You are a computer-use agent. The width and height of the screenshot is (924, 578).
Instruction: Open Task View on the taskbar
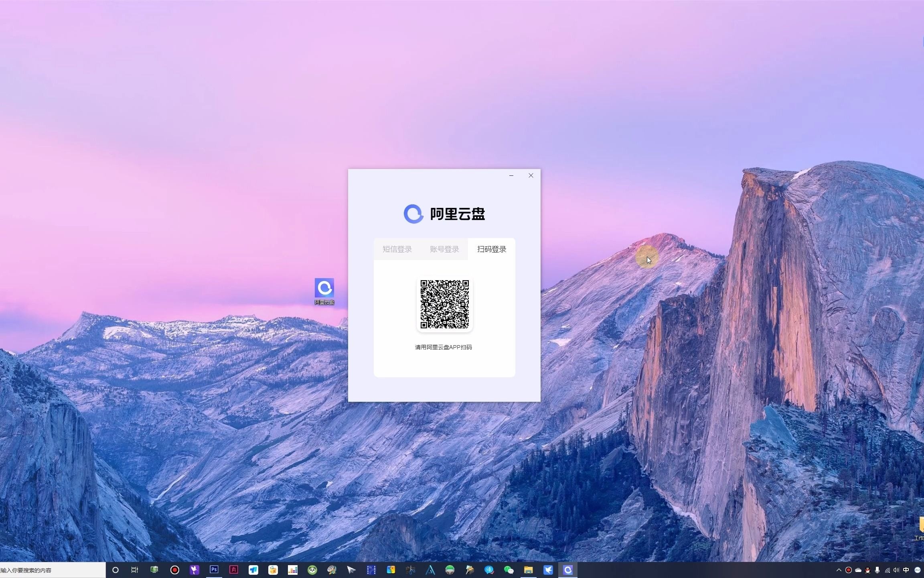click(135, 570)
